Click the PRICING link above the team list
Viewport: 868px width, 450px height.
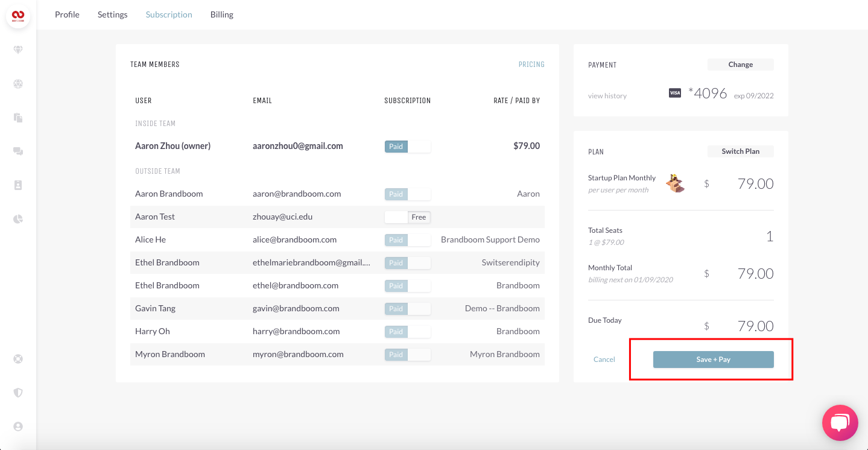[x=531, y=64]
